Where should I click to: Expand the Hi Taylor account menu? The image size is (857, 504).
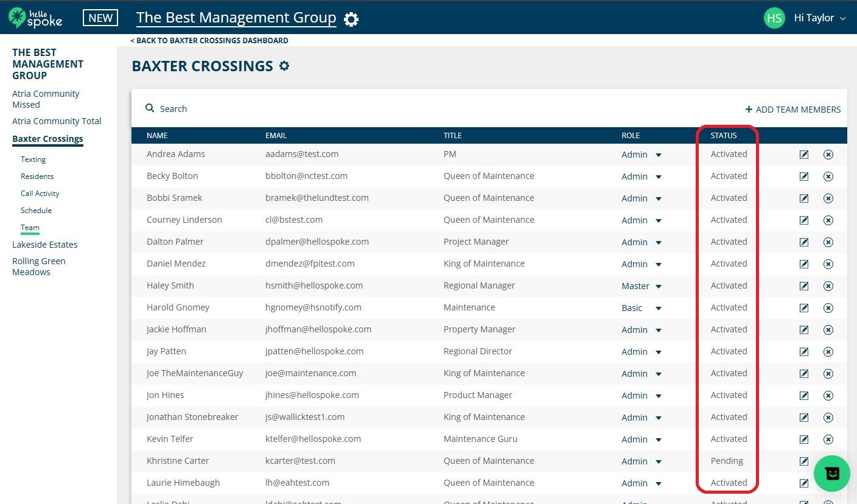tap(819, 18)
